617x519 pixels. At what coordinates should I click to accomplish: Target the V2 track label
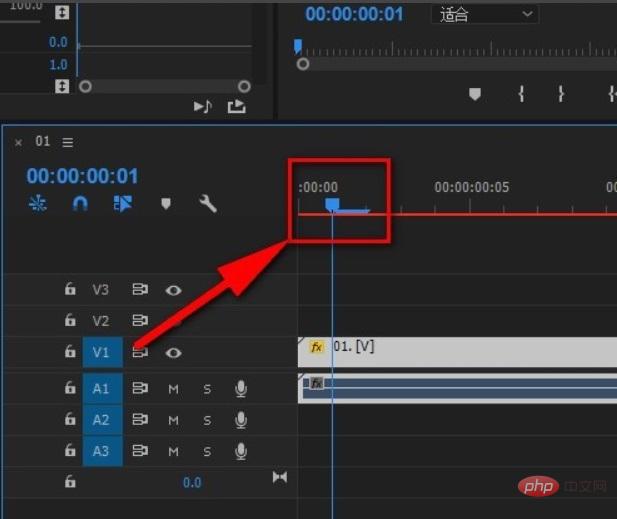pos(100,321)
